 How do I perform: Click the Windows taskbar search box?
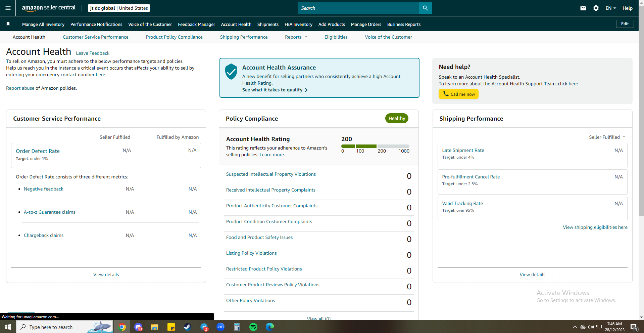[x=64, y=327]
